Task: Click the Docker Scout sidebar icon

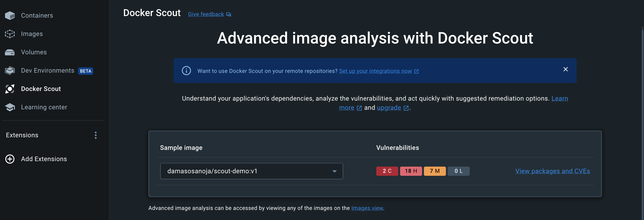Action: (x=10, y=89)
